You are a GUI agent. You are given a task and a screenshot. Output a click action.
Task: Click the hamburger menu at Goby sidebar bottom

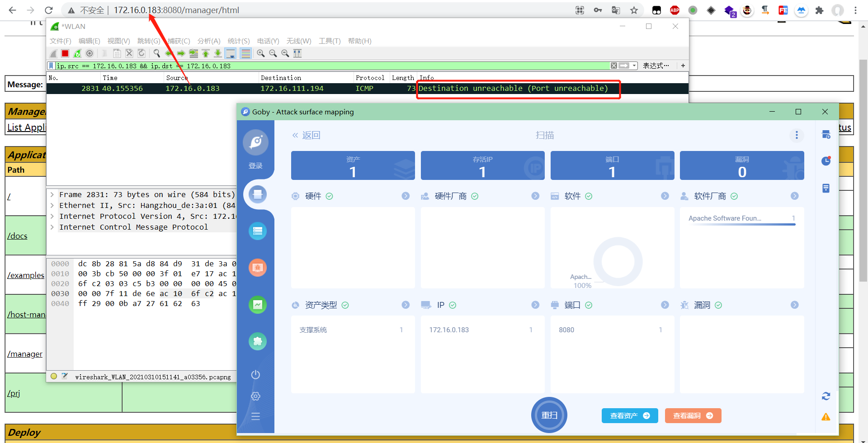pos(255,417)
